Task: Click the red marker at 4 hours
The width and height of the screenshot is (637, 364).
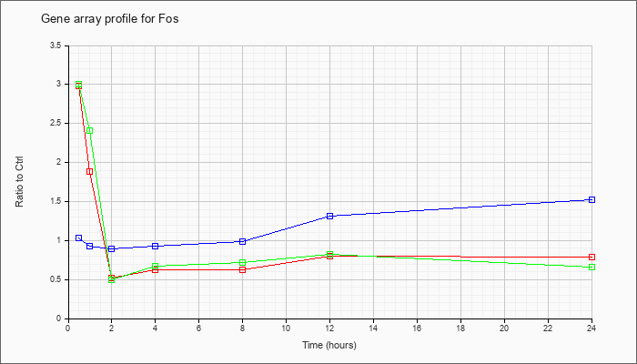Action: (155, 270)
